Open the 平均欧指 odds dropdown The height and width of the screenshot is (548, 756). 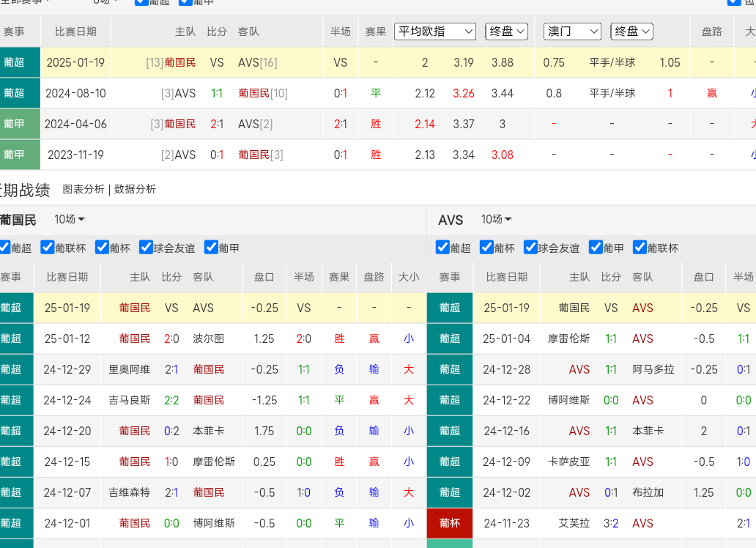(x=435, y=32)
